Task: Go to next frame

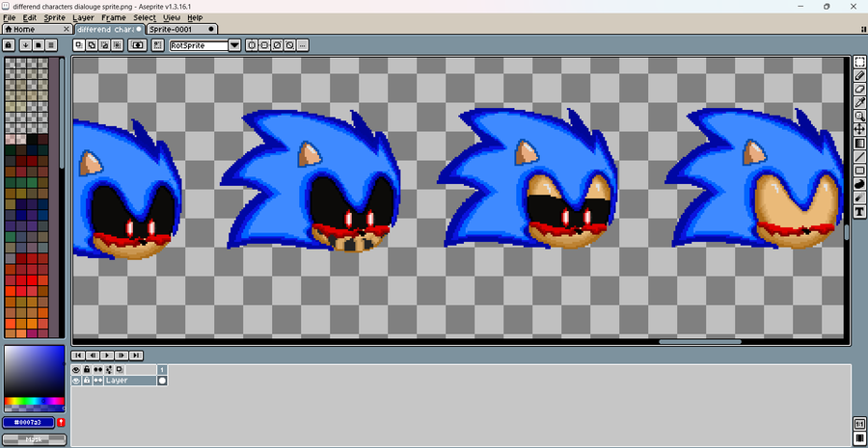Action: point(122,356)
